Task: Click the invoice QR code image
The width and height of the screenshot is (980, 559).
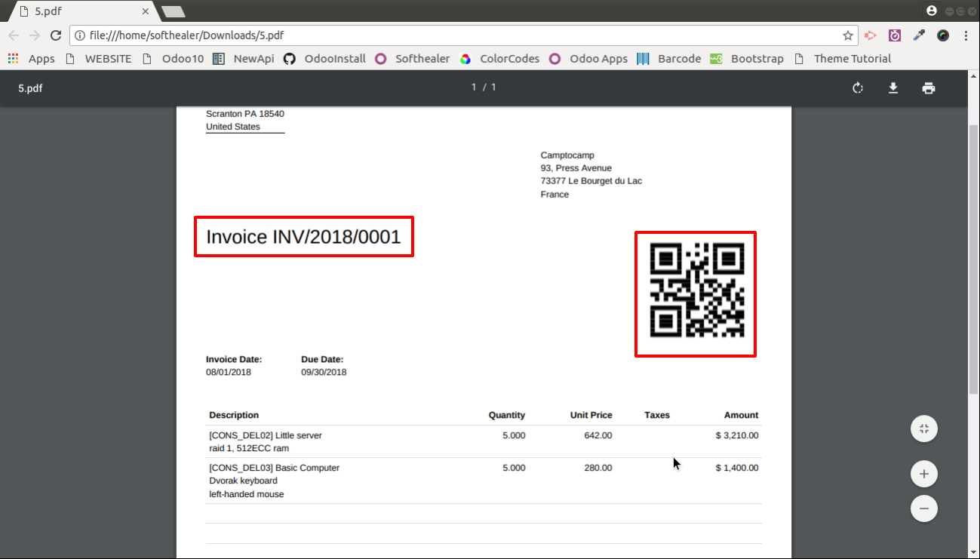Action: click(697, 290)
